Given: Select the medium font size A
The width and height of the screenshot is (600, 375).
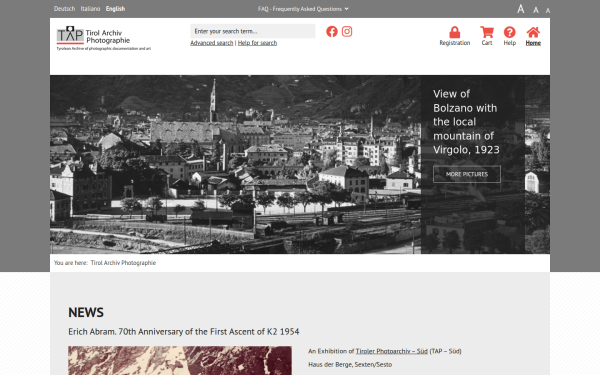Looking at the screenshot, I should 536,10.
